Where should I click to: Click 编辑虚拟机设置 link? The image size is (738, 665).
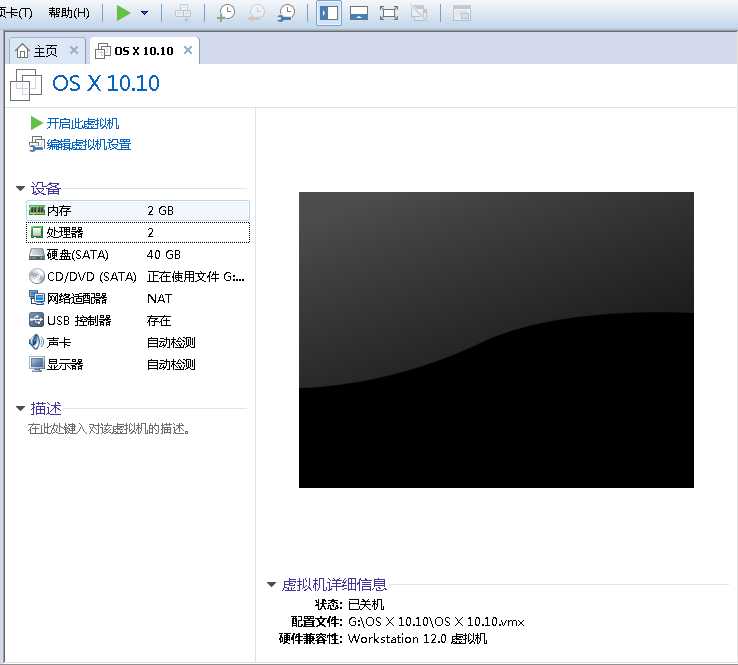(88, 144)
